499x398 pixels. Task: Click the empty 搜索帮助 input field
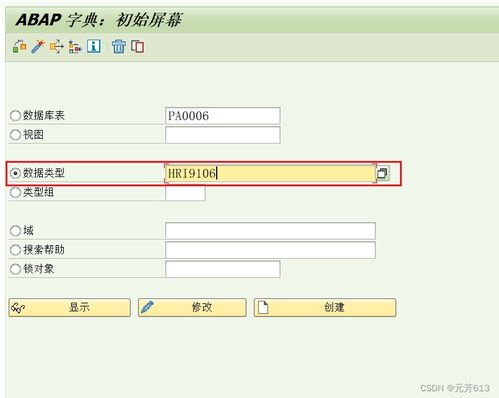[x=270, y=250]
